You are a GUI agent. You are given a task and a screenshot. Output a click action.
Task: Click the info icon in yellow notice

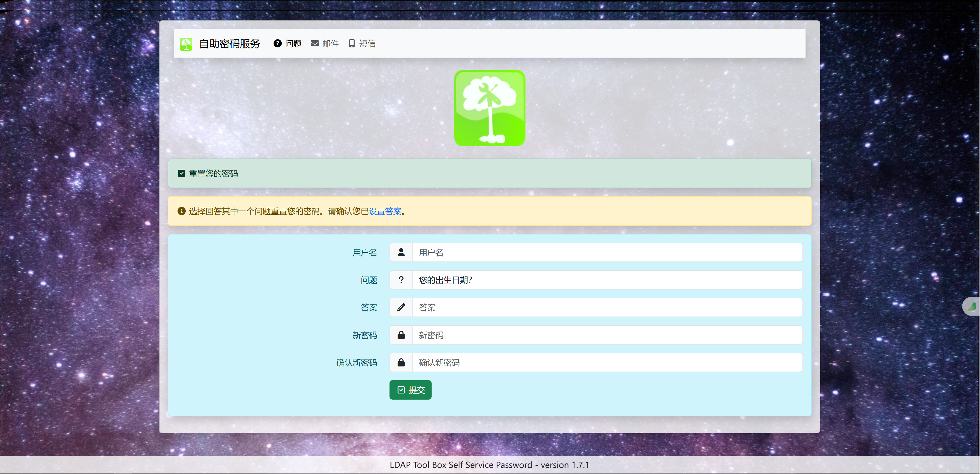181,211
